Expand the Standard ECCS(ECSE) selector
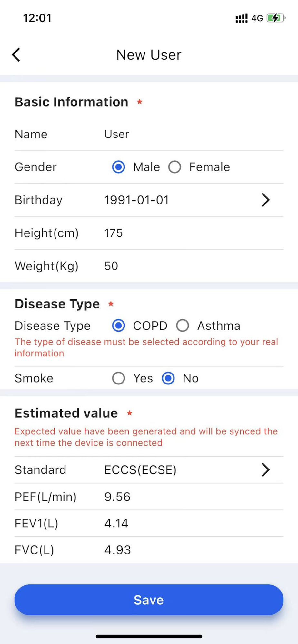298x644 pixels. pyautogui.click(x=265, y=470)
